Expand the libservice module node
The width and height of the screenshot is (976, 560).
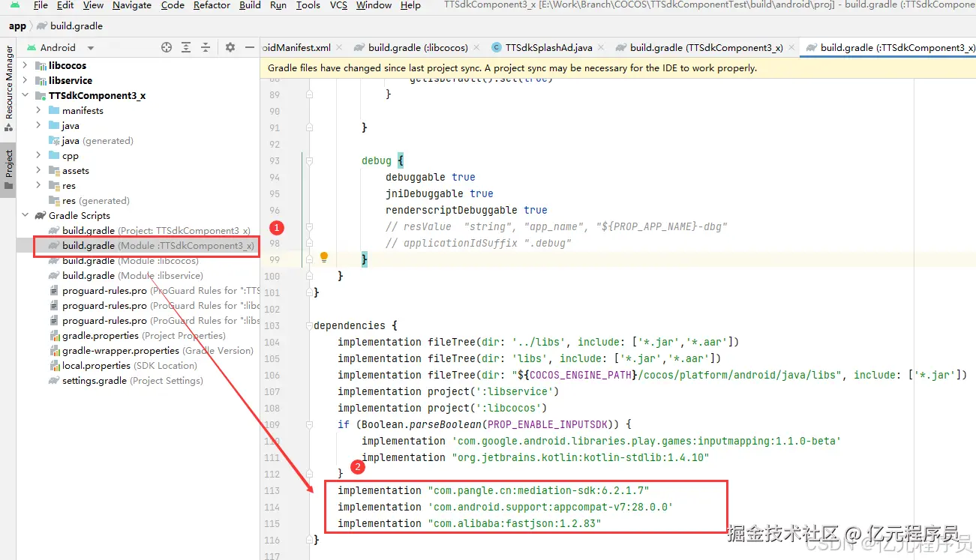[25, 81]
